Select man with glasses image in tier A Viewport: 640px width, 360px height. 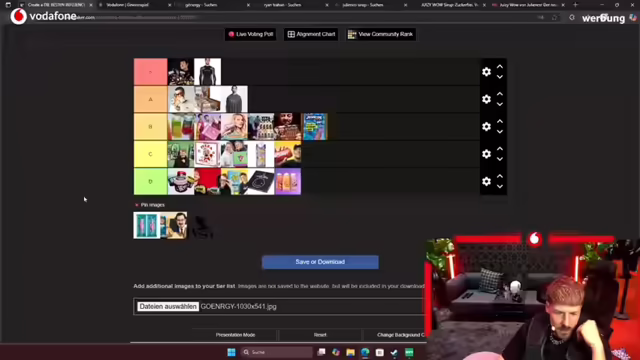click(x=181, y=99)
